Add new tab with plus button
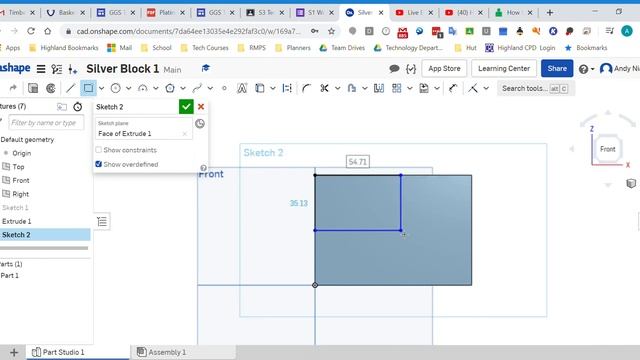640x360 pixels. point(13,352)
